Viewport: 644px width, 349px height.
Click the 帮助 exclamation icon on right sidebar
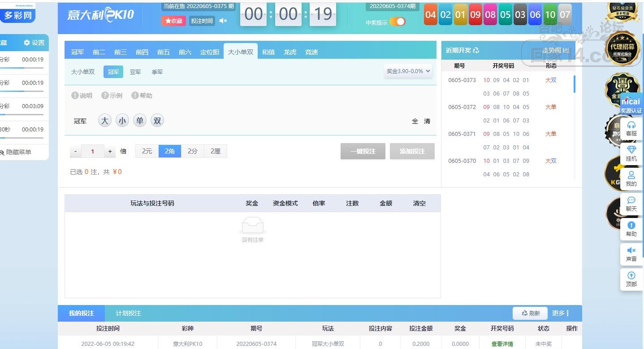click(631, 225)
